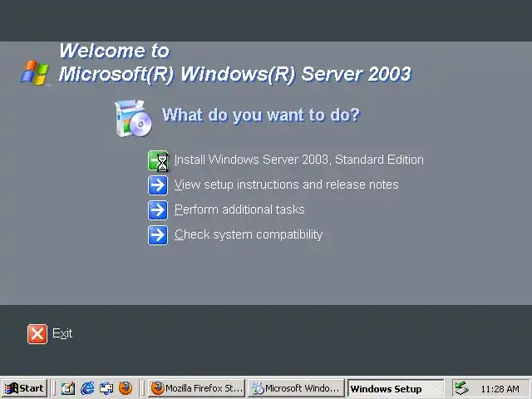
Task: Choose Check system compatibility
Action: point(249,234)
